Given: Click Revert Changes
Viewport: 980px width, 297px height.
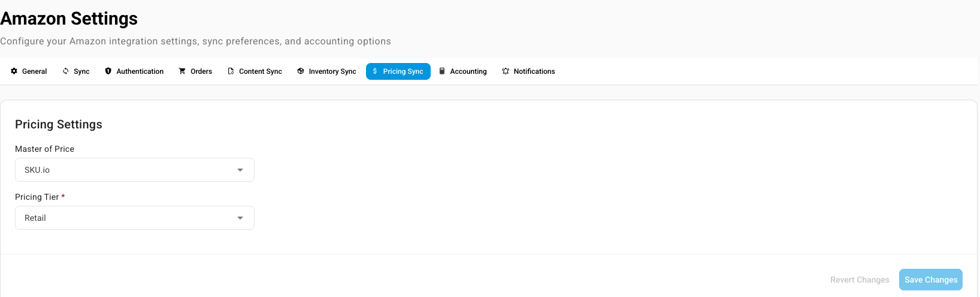Looking at the screenshot, I should tap(860, 280).
